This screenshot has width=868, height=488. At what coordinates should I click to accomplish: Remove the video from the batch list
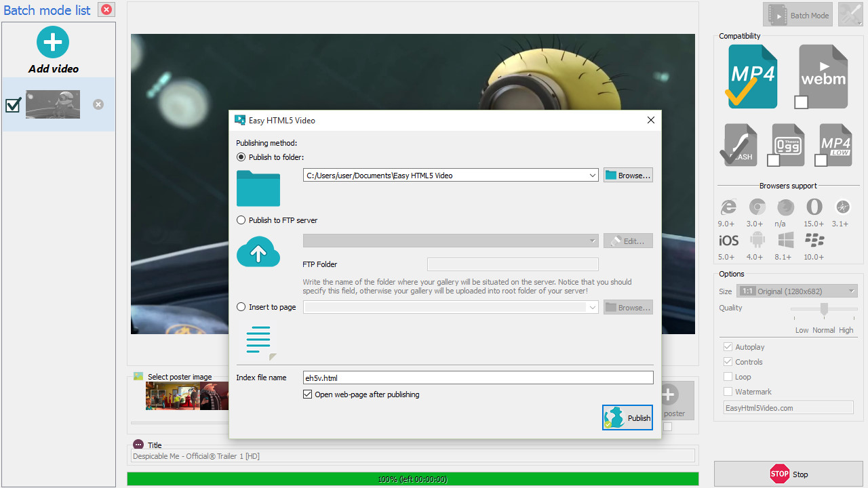98,104
